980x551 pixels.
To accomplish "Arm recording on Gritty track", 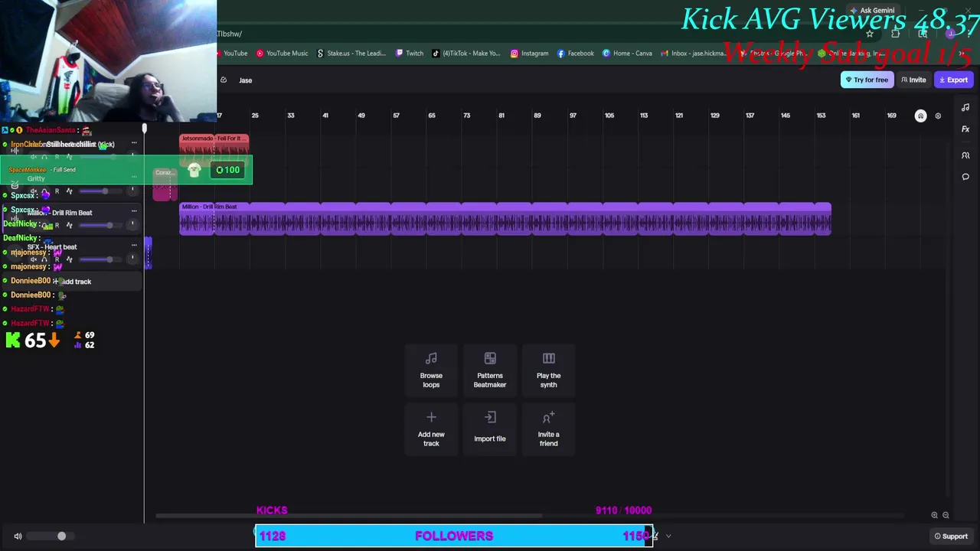I will click(x=57, y=191).
